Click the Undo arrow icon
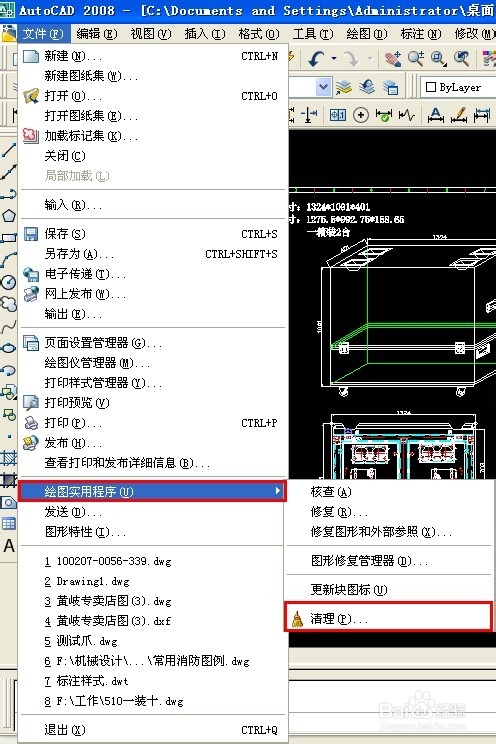This screenshot has height=744, width=496. pyautogui.click(x=316, y=59)
